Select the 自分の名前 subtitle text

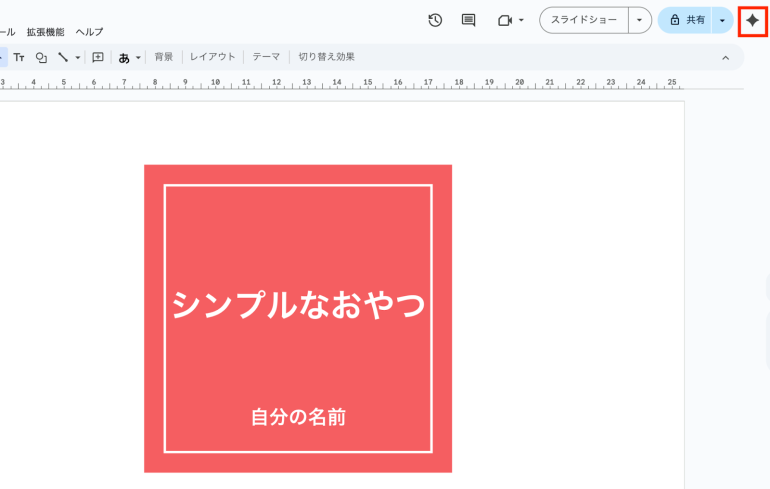299,417
